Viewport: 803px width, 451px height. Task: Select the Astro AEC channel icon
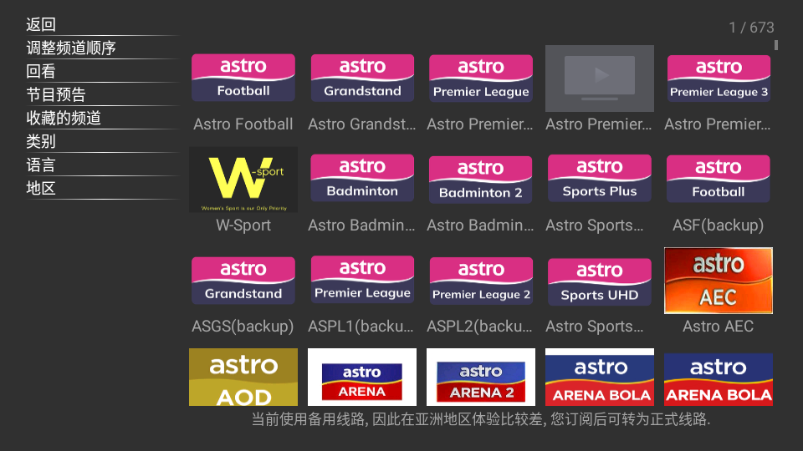point(718,280)
